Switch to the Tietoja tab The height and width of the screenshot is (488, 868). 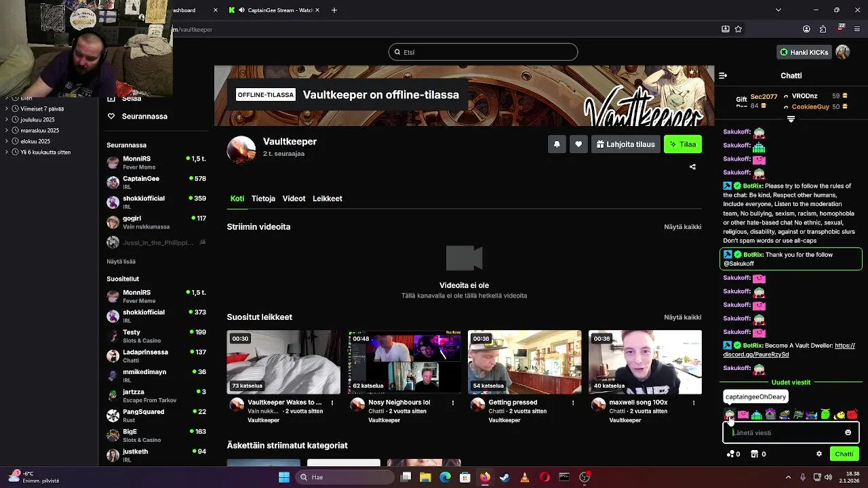point(263,199)
